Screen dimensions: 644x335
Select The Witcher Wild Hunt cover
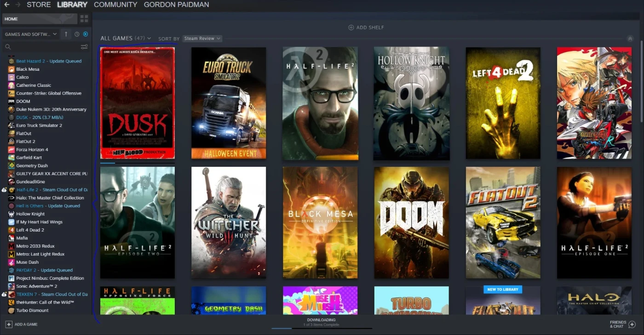click(229, 222)
